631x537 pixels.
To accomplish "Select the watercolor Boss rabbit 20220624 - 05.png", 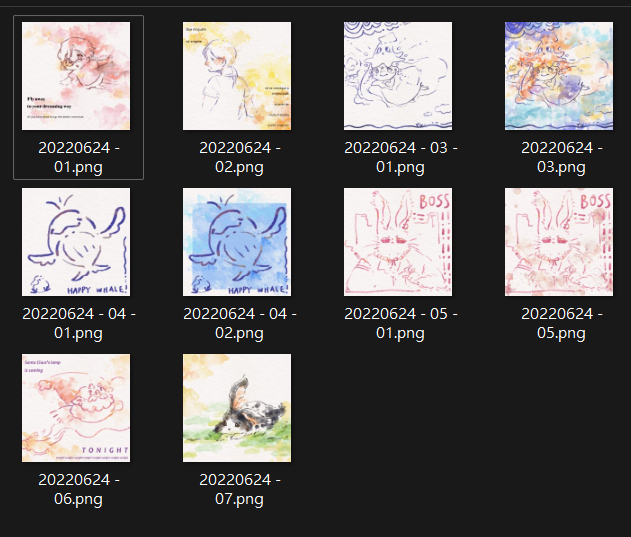I will click(559, 242).
